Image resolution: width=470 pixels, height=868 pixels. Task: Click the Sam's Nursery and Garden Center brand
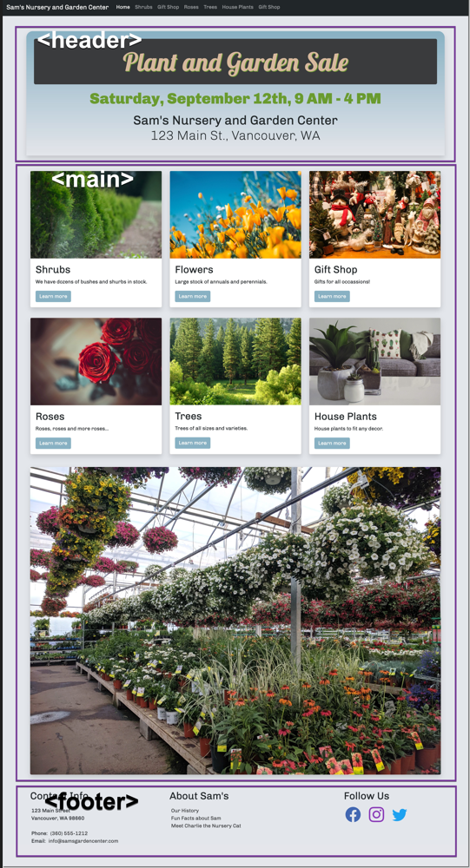pyautogui.click(x=57, y=7)
